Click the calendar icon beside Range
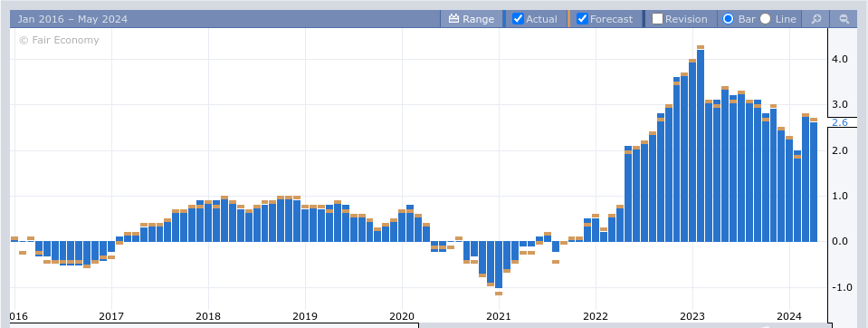 [454, 19]
